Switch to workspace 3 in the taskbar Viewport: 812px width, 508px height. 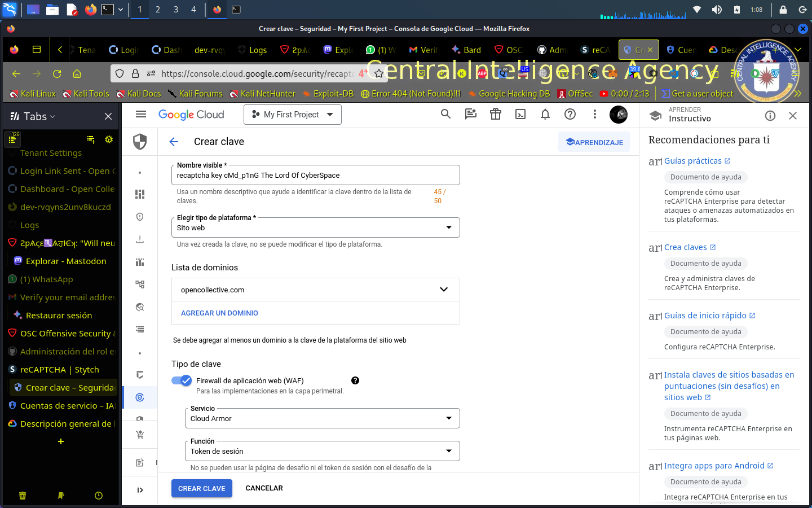[176, 10]
